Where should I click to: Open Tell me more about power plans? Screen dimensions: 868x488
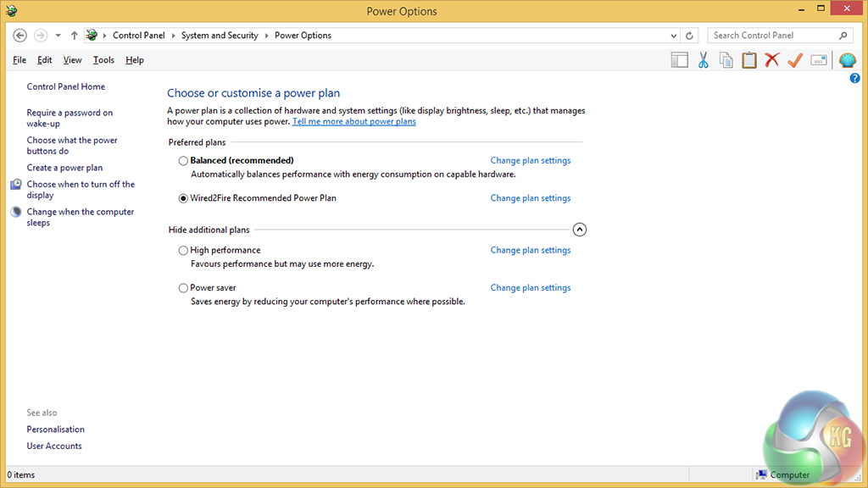(x=353, y=121)
